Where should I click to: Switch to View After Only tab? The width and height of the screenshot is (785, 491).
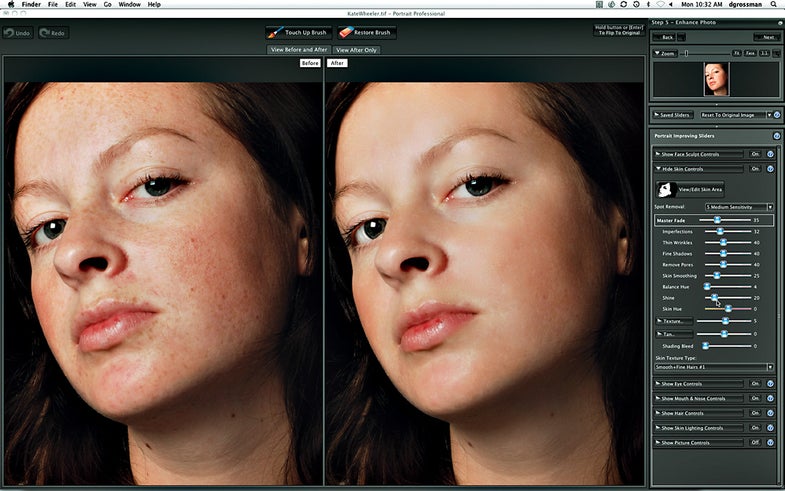[x=356, y=50]
